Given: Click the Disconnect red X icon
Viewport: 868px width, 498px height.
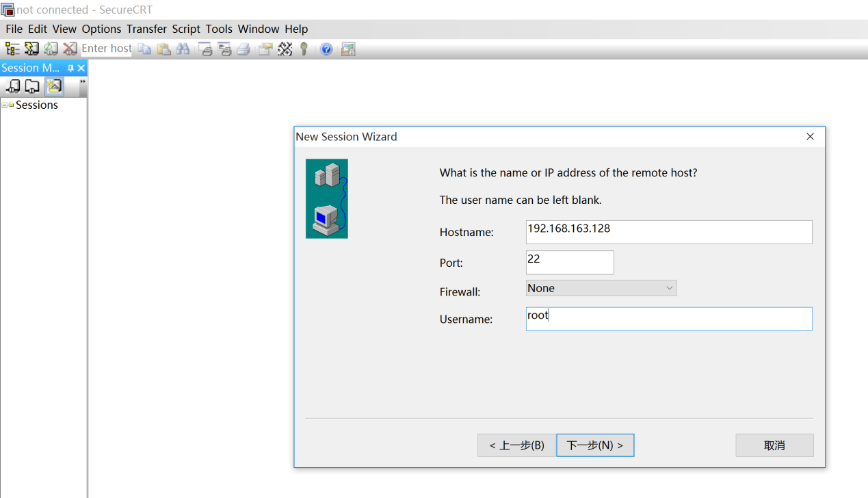Looking at the screenshot, I should click(70, 49).
